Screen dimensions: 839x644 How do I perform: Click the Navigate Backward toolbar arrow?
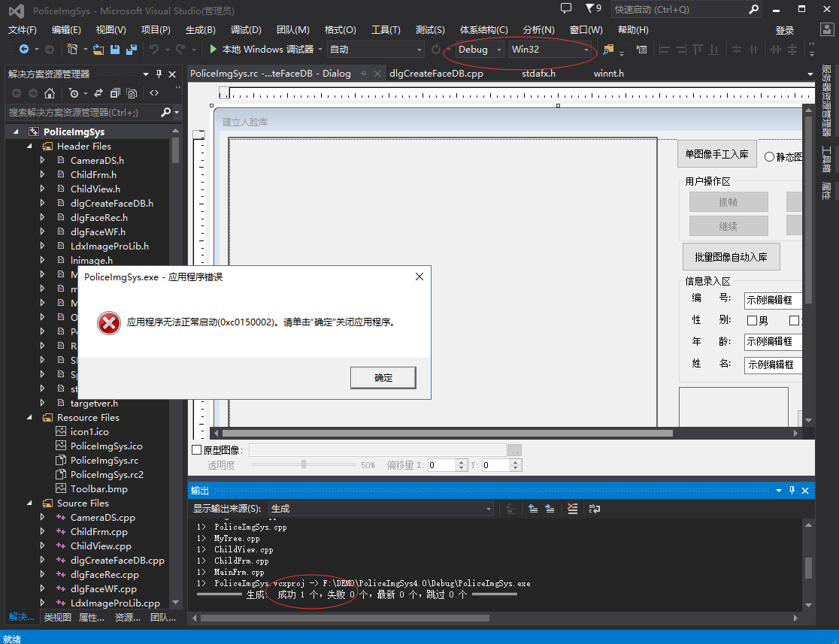tap(24, 49)
